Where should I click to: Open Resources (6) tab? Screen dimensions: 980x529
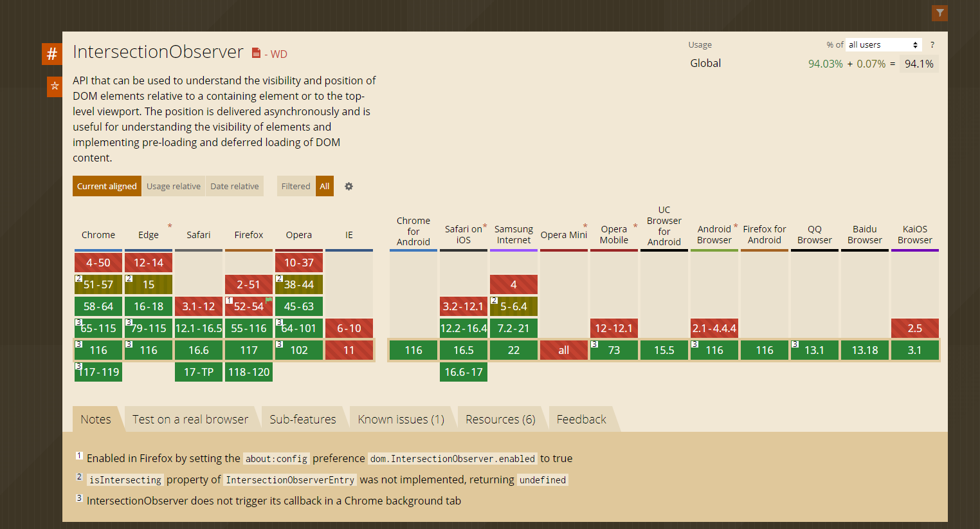tap(500, 419)
